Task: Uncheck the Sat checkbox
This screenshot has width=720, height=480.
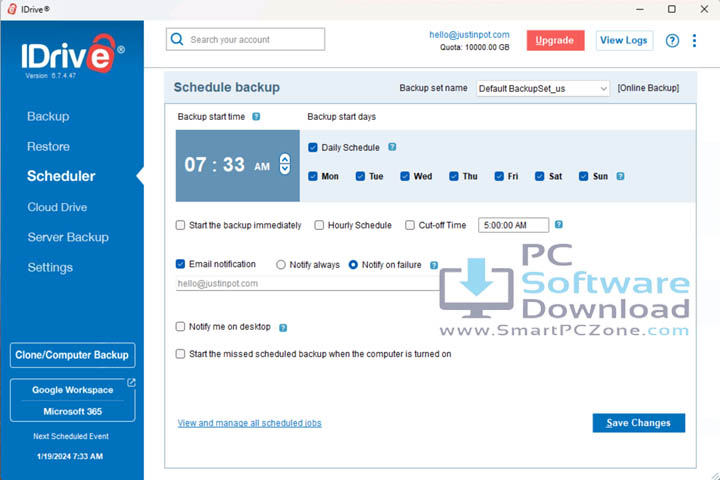Action: pyautogui.click(x=540, y=176)
